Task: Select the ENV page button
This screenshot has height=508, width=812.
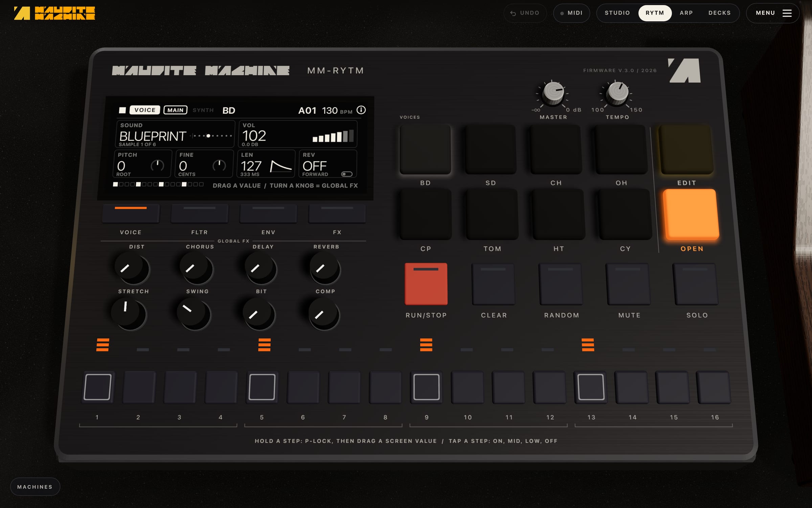Action: (x=268, y=213)
